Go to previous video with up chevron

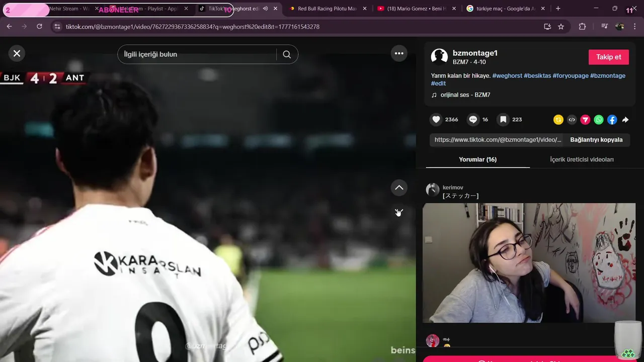399,188
